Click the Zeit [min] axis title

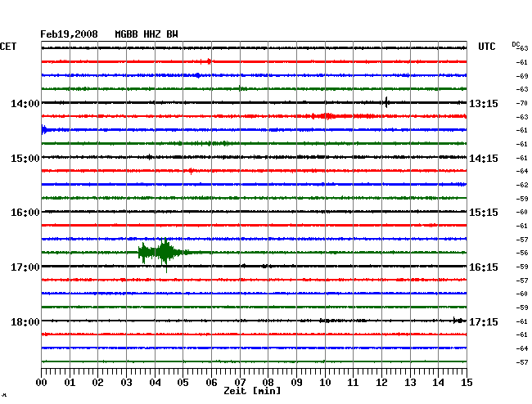pyautogui.click(x=252, y=391)
